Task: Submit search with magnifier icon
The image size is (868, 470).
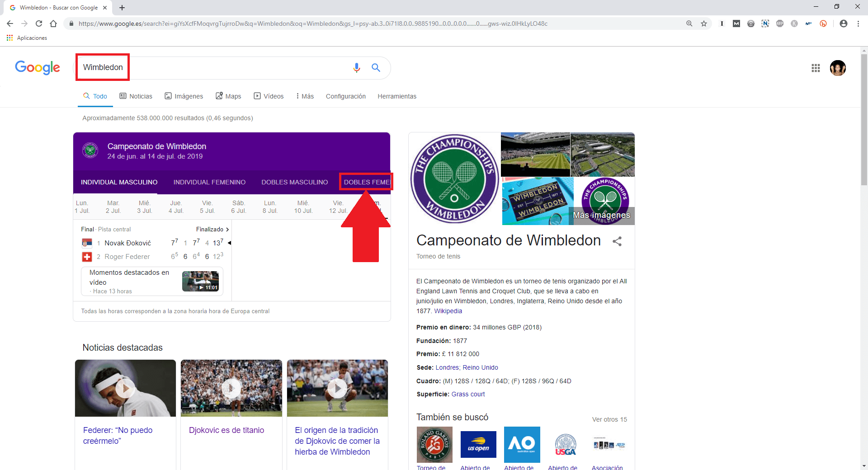Action: 376,68
